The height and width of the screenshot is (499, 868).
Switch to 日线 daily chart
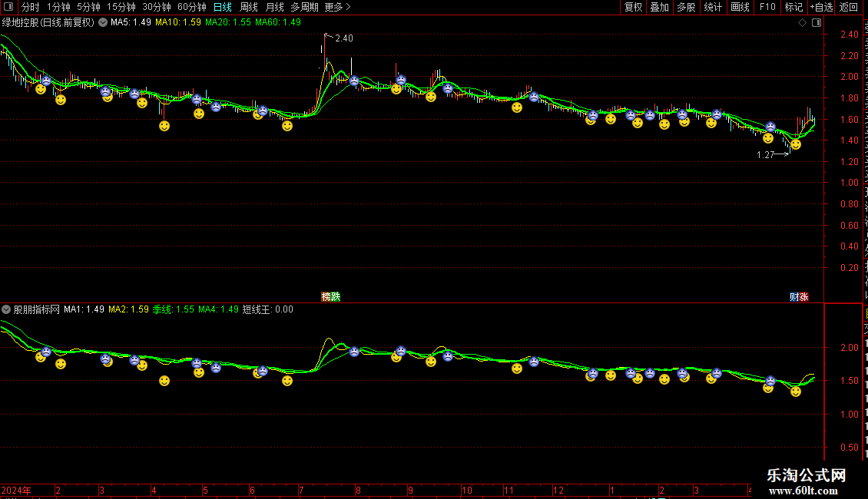tap(223, 7)
